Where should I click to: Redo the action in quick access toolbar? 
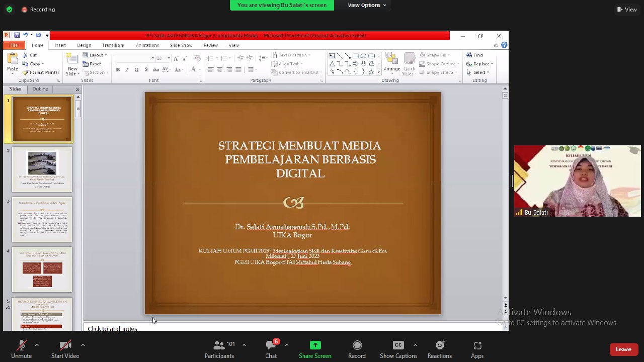38,35
